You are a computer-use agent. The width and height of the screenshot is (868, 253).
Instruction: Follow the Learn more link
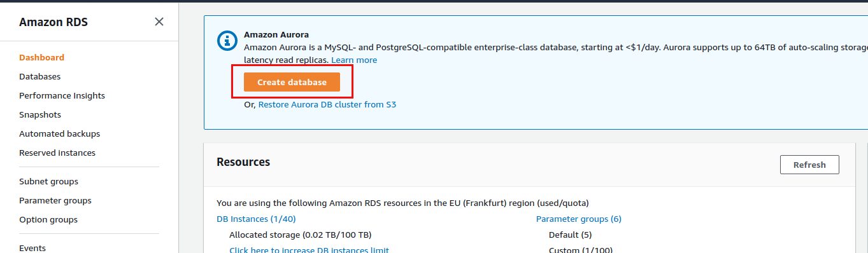click(x=354, y=60)
